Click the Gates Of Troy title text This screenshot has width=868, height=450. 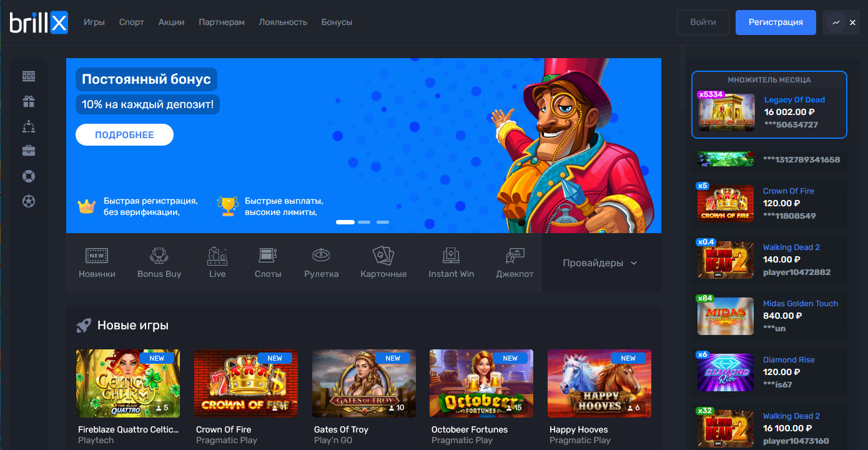pos(341,429)
